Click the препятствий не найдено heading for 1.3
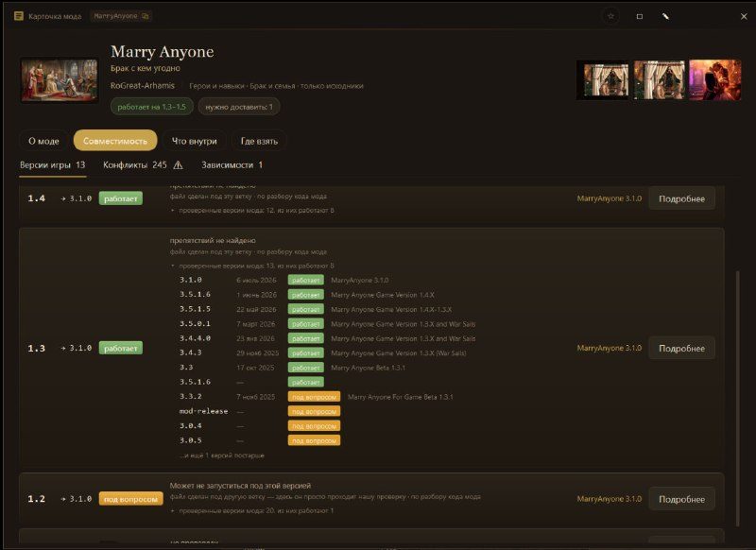 coord(213,240)
